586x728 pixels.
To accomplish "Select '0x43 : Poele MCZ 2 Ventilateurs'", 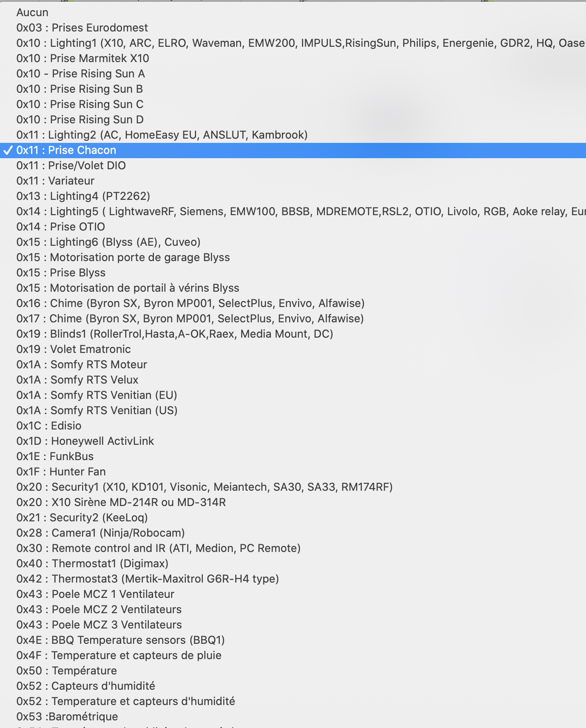I will (x=293, y=609).
